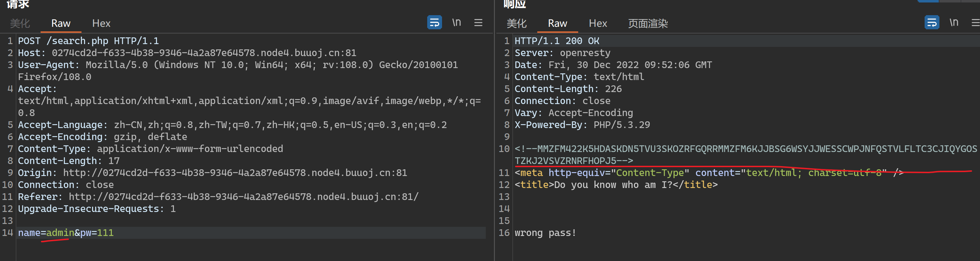
Task: Switch request view to 美化 tab
Action: [x=20, y=24]
